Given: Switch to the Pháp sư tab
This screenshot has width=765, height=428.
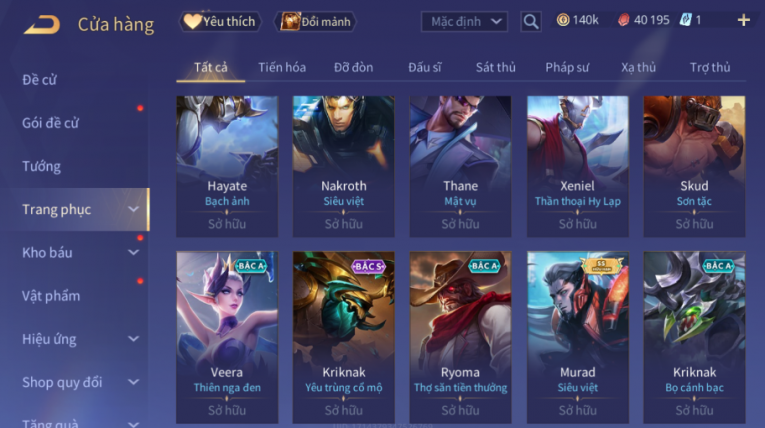Looking at the screenshot, I should pos(567,67).
